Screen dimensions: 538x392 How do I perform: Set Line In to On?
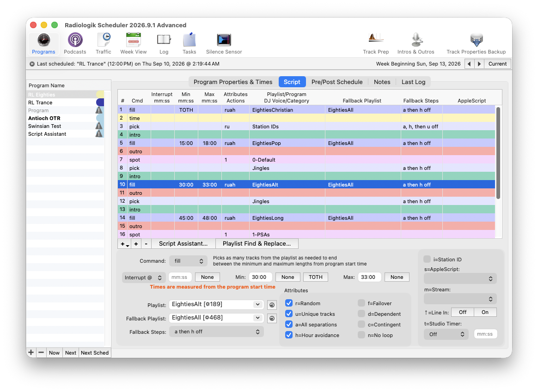485,312
